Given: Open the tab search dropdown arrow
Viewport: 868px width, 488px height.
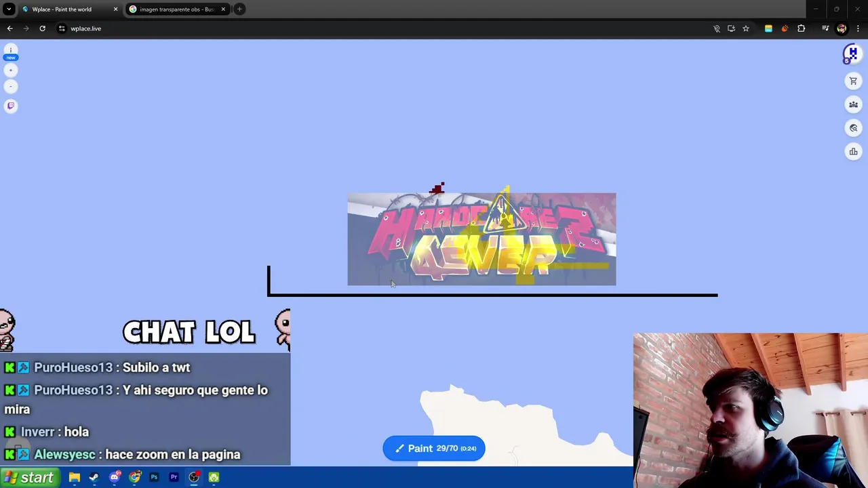Looking at the screenshot, I should (x=9, y=9).
